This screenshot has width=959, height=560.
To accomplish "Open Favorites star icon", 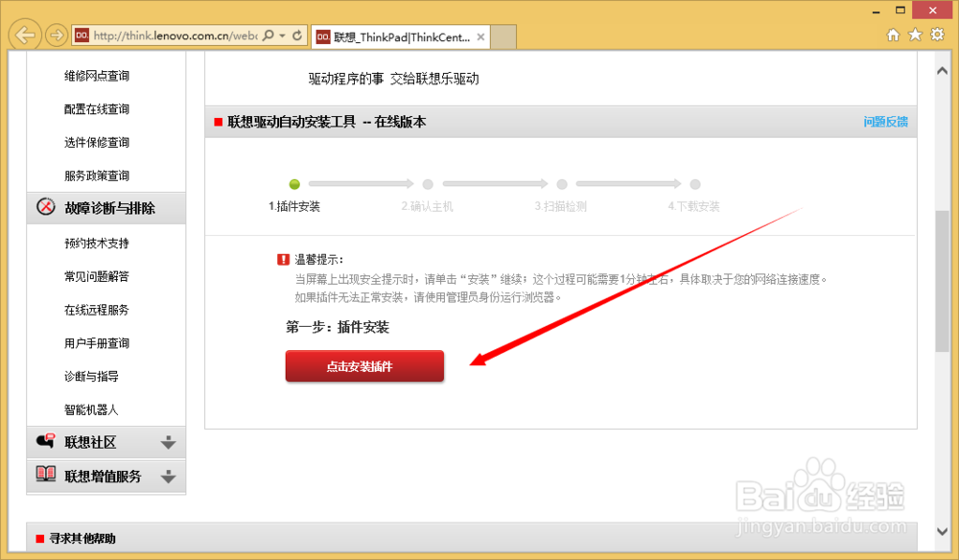I will 915,35.
